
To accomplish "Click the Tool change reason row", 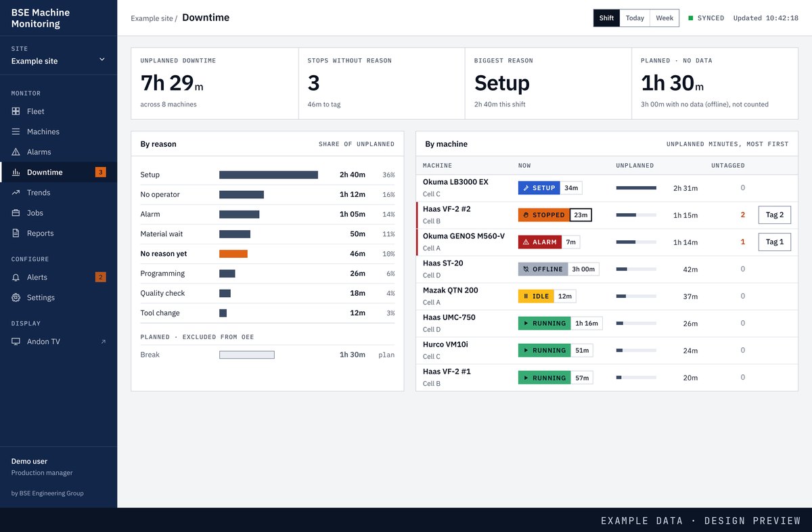I will click(x=267, y=313).
